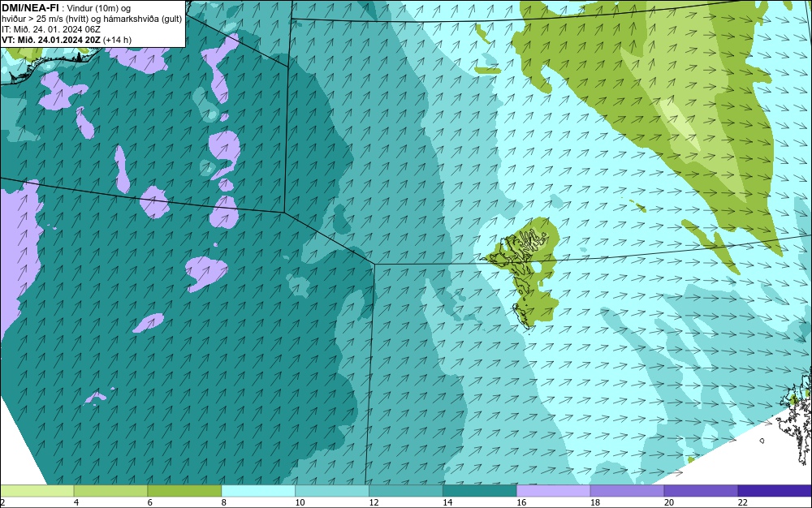Click the 'Vindur (10m) og' label
Screen dimensions: 812x508
(x=99, y=8)
